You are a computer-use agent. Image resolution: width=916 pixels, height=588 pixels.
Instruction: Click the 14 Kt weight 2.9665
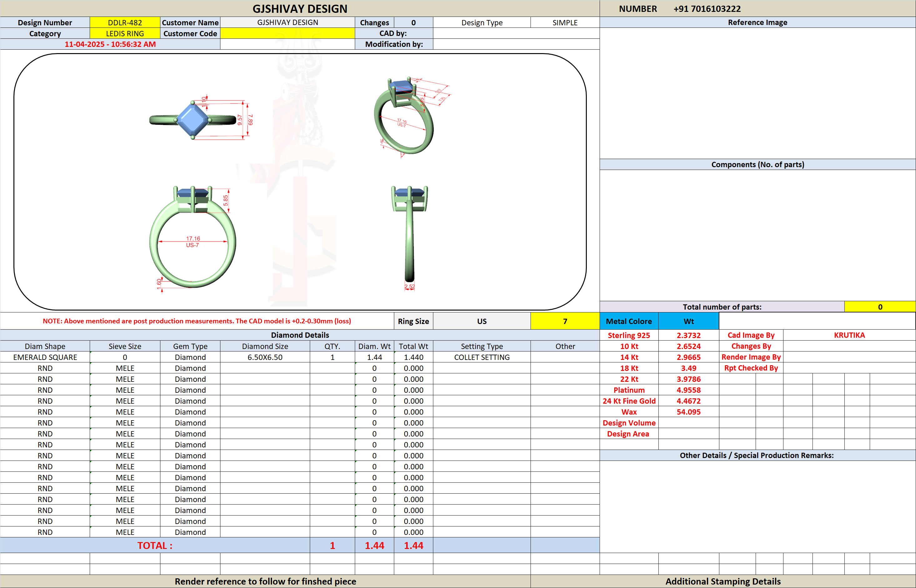(x=689, y=357)
